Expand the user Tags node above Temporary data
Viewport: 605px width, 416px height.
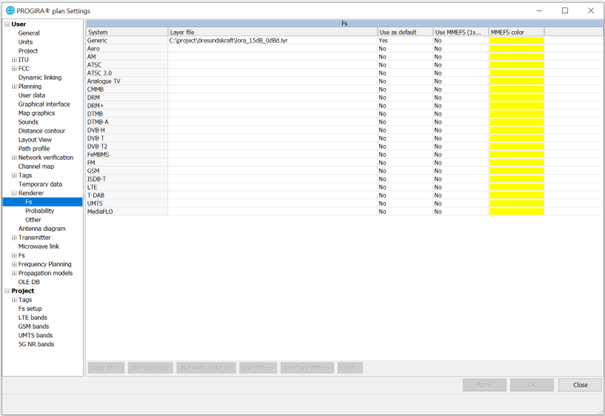(14, 175)
